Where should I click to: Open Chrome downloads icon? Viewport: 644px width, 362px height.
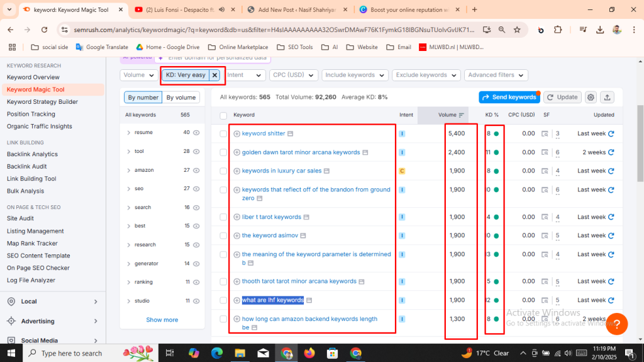click(x=600, y=30)
